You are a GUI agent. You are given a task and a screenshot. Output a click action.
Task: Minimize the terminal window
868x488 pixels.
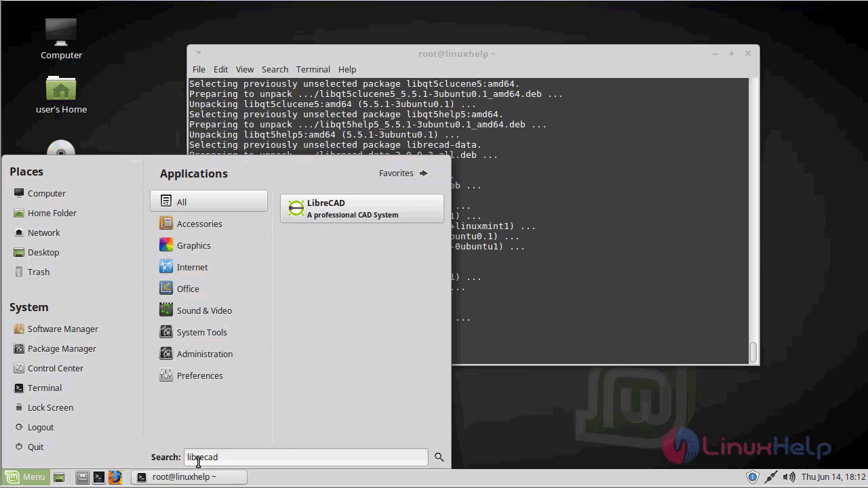click(x=715, y=54)
